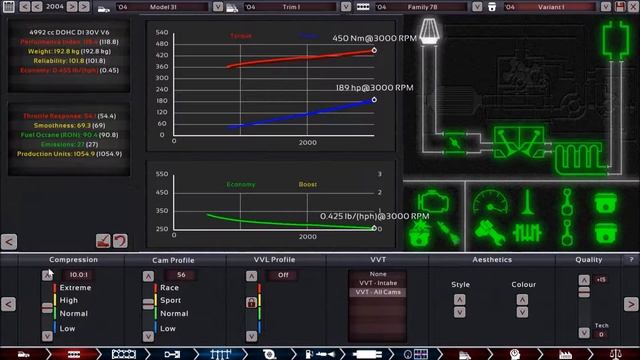This screenshot has height=360, width=640.
Task: Switch to the turbocharger aspiration tab
Action: [269, 354]
